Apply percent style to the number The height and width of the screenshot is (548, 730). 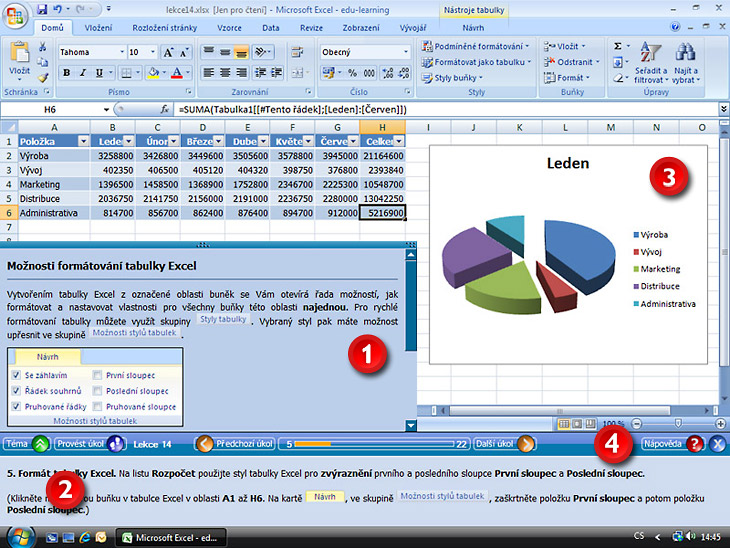(354, 72)
